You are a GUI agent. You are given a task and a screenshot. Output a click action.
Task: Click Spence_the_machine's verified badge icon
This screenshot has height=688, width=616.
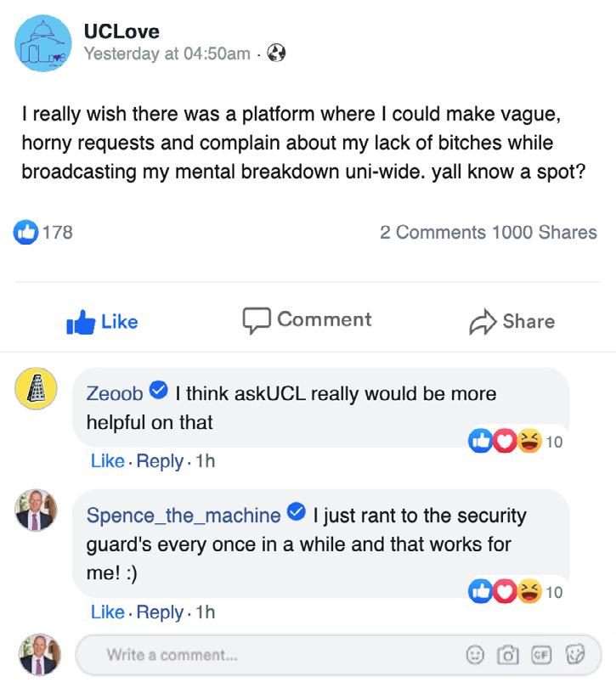(296, 512)
